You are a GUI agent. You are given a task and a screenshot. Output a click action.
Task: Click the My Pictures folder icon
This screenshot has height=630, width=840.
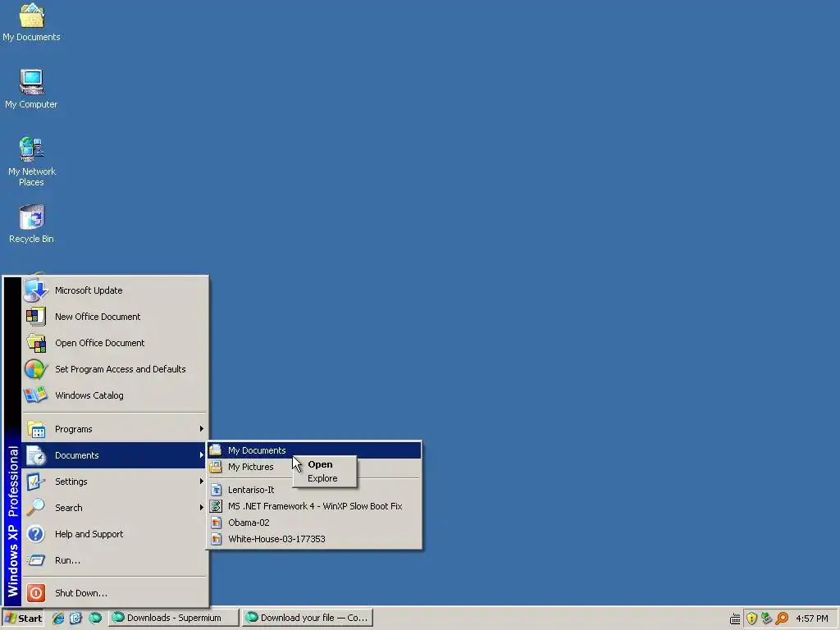(216, 467)
